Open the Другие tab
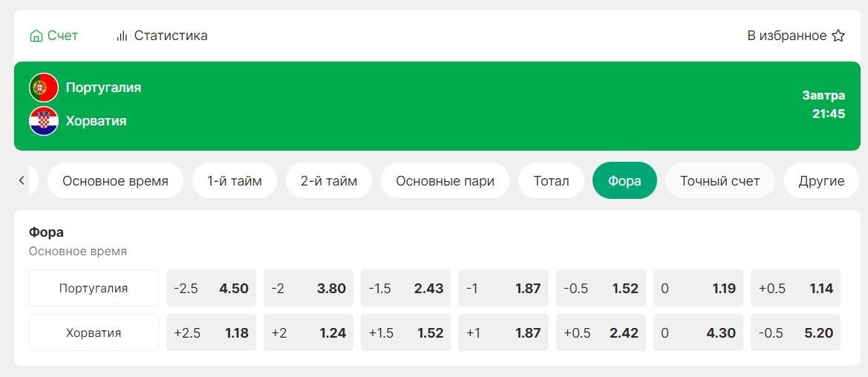The height and width of the screenshot is (377, 868). 821,180
